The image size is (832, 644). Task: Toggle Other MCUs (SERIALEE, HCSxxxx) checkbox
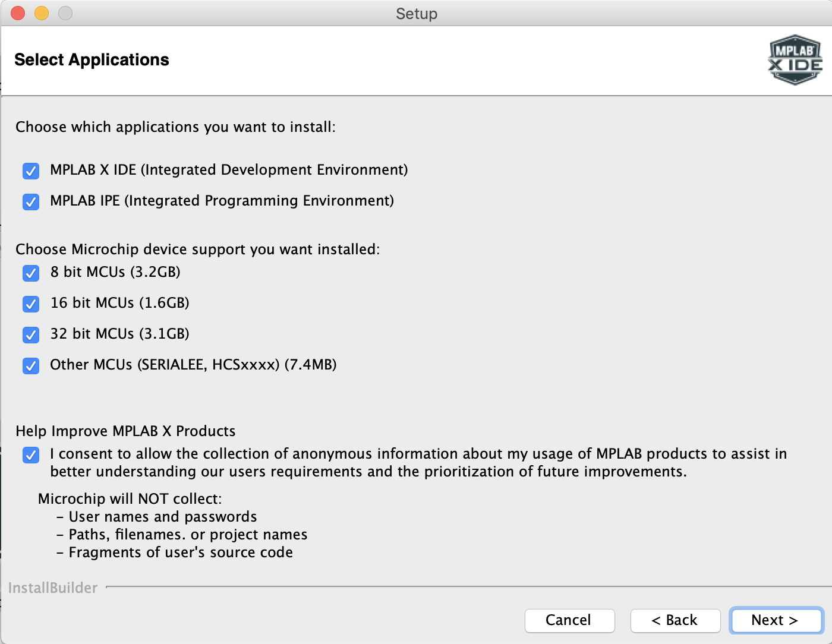pos(31,366)
